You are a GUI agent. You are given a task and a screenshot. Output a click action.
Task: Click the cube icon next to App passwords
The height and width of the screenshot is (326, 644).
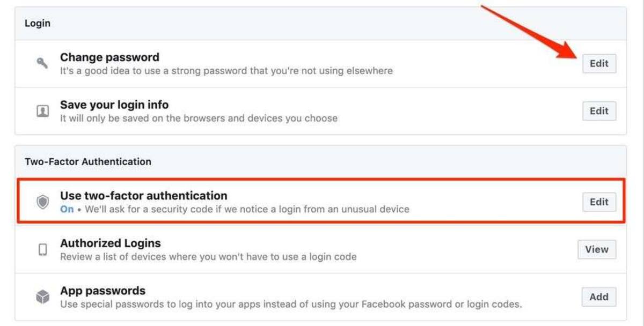click(42, 297)
